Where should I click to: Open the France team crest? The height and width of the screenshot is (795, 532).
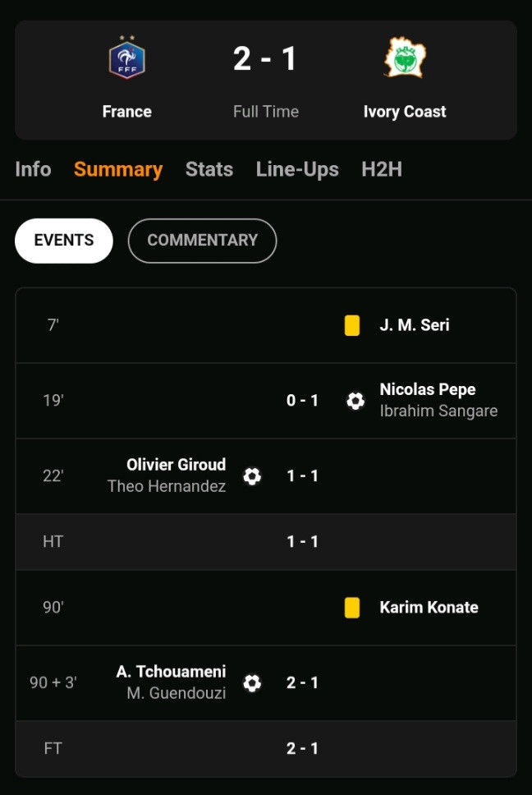pos(126,57)
